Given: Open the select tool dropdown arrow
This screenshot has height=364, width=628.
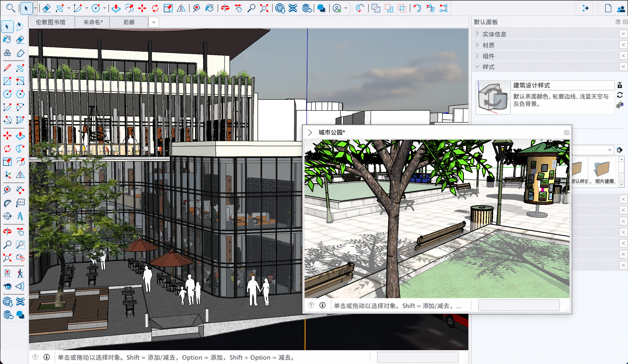Looking at the screenshot, I should coord(35,8).
